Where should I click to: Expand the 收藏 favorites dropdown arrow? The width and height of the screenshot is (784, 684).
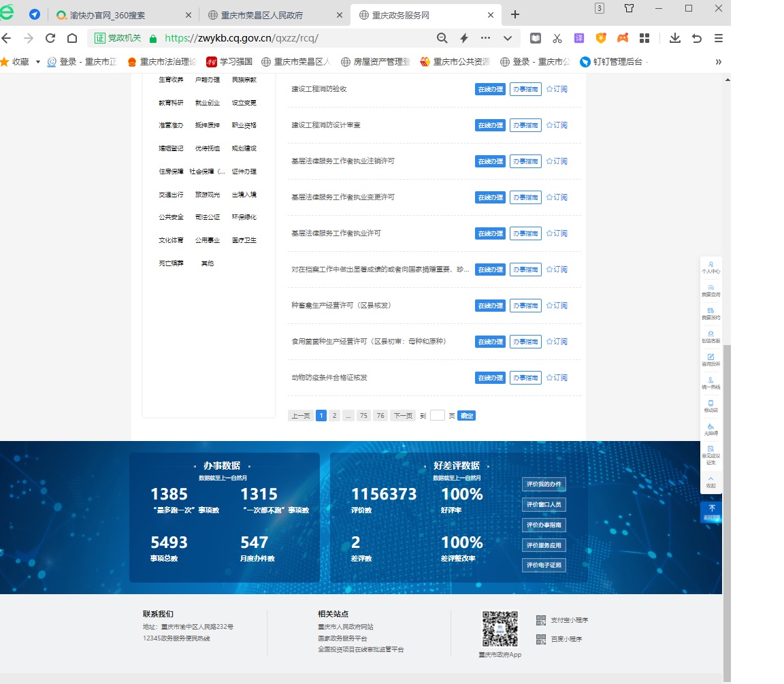coord(37,62)
